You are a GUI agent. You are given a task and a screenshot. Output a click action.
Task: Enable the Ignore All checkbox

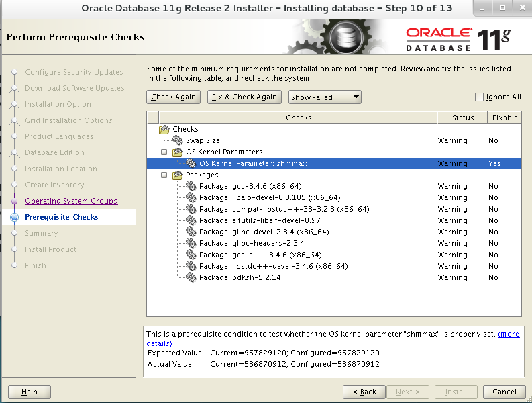point(479,97)
